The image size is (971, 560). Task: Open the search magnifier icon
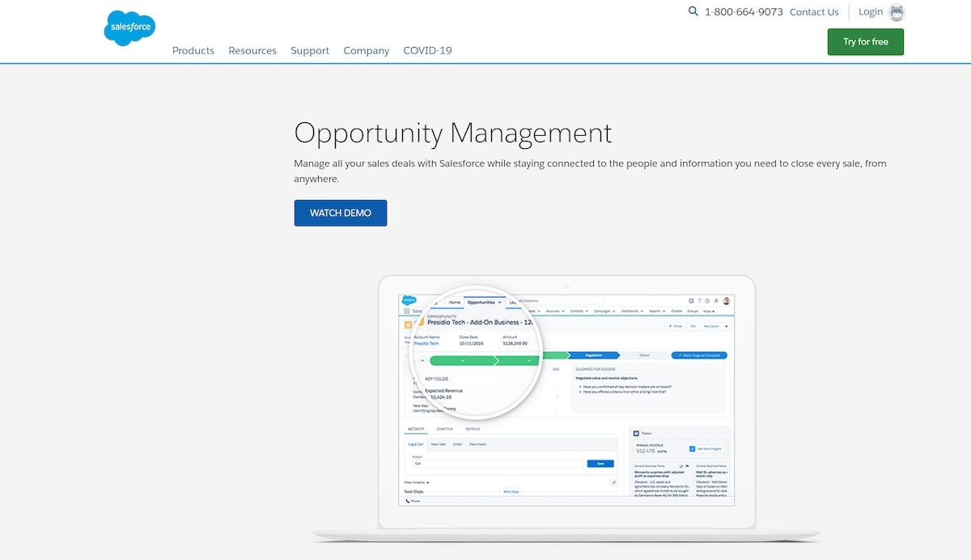pos(693,11)
